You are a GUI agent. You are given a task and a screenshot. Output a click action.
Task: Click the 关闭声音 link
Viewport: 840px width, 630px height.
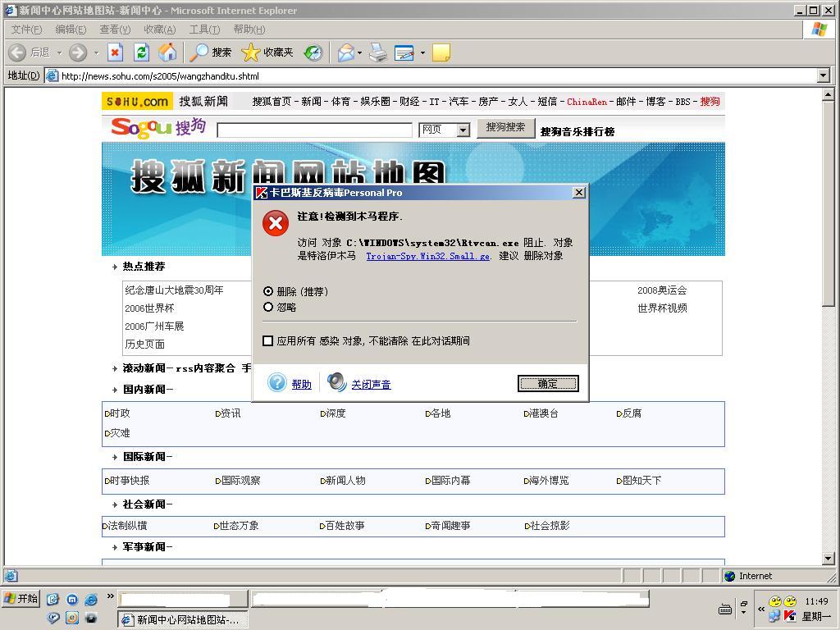pos(372,384)
